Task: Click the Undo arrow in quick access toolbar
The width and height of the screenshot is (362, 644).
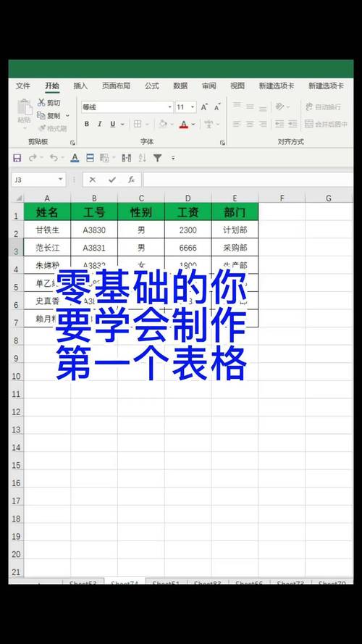Action: (54, 158)
